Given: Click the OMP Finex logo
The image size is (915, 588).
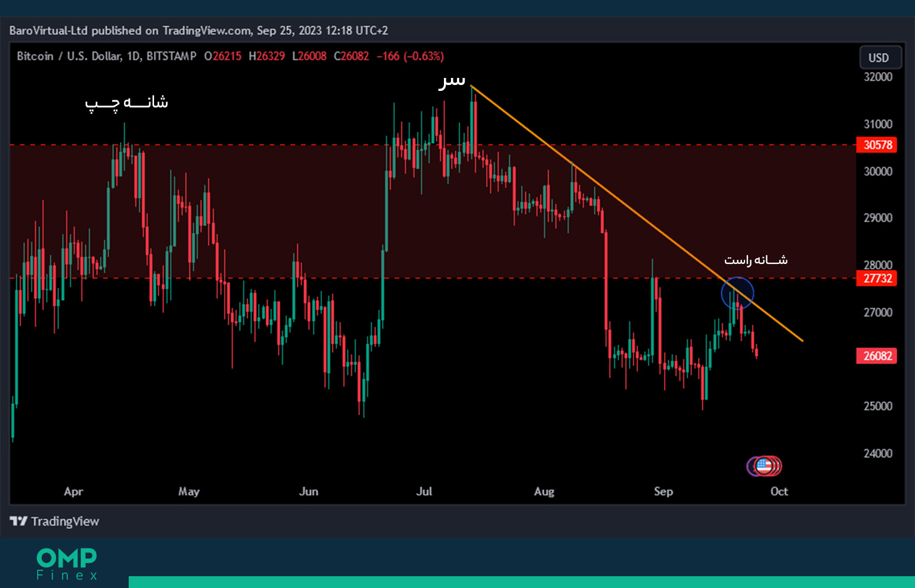Looking at the screenshot, I should tap(67, 564).
